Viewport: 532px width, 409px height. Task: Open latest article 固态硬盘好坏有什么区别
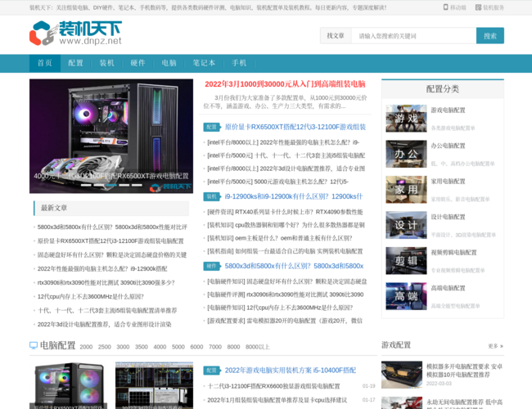(111, 255)
